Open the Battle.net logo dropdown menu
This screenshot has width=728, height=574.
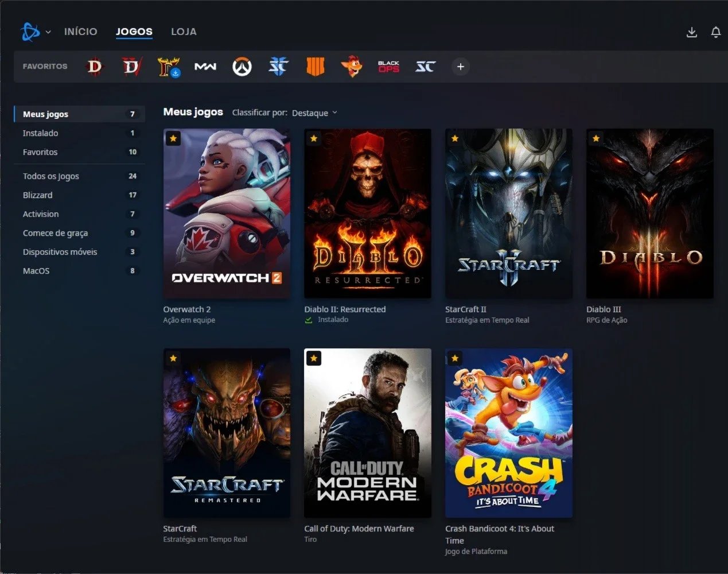coord(36,32)
